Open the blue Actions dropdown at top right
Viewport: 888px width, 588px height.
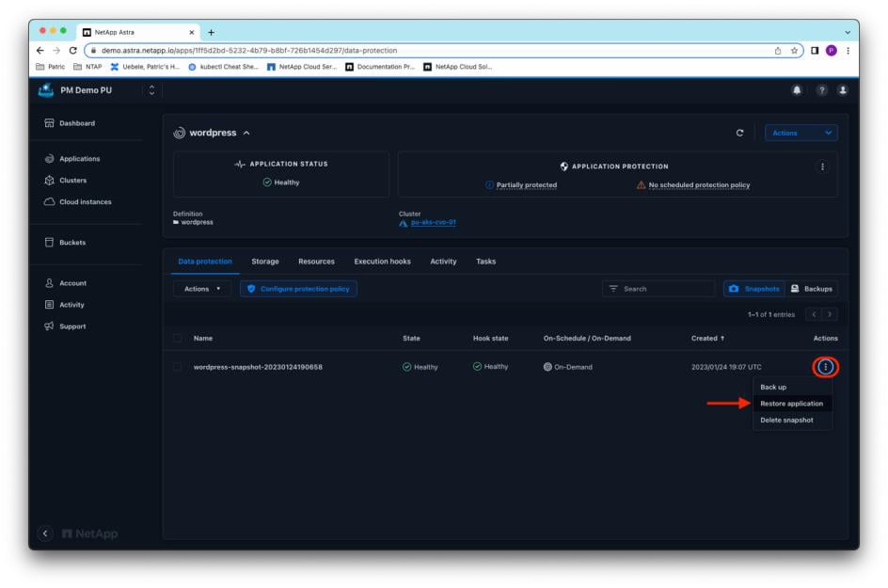801,133
